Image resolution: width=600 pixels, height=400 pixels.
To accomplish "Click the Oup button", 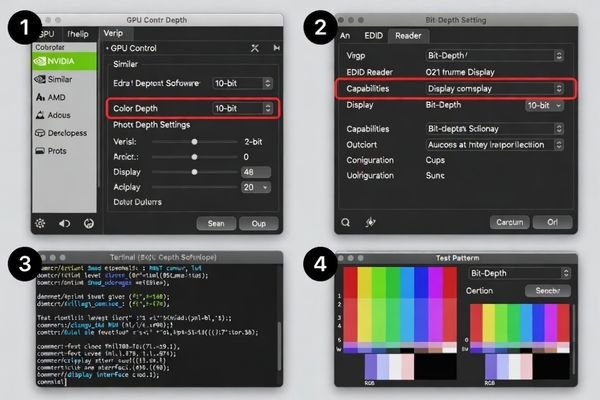I will (x=259, y=224).
